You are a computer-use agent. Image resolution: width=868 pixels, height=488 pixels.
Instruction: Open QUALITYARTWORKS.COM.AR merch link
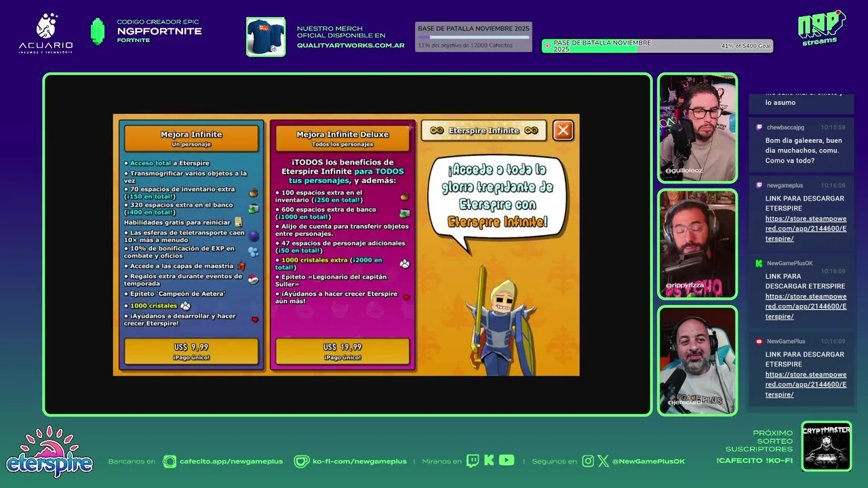coord(351,45)
